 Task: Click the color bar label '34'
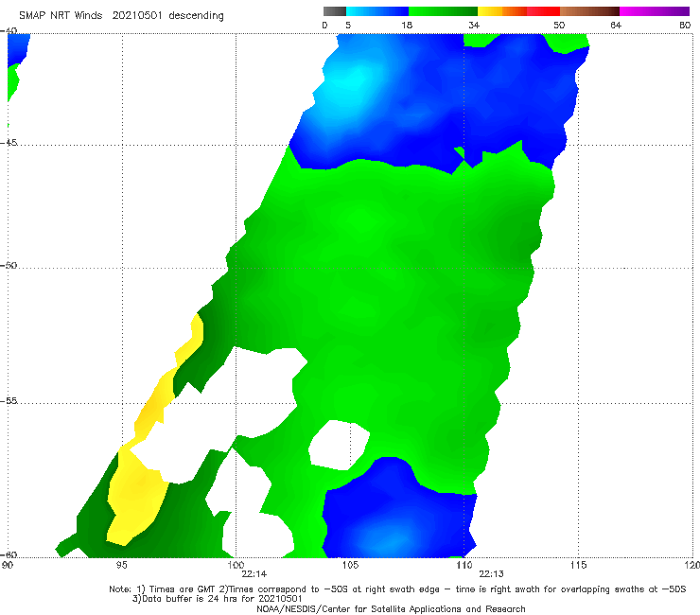point(474,25)
